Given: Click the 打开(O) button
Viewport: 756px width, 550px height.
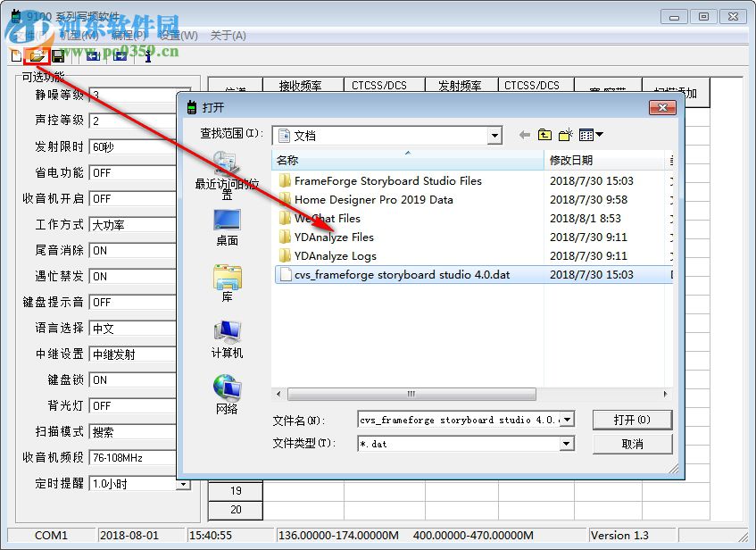Looking at the screenshot, I should click(x=632, y=420).
